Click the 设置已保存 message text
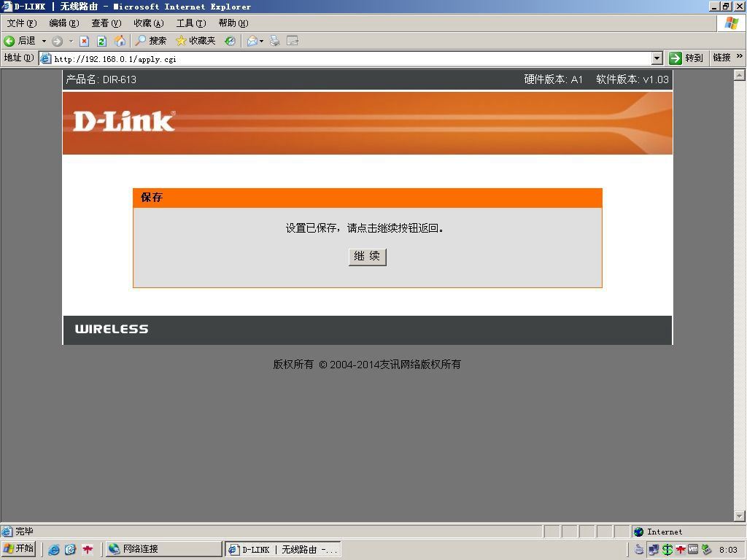The image size is (747, 560). [365, 228]
